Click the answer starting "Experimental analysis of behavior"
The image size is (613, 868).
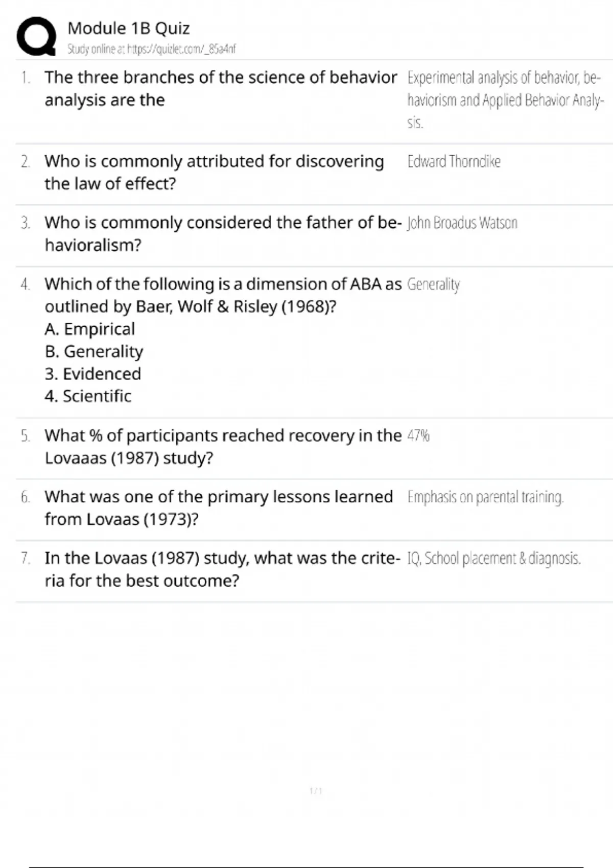505,100
